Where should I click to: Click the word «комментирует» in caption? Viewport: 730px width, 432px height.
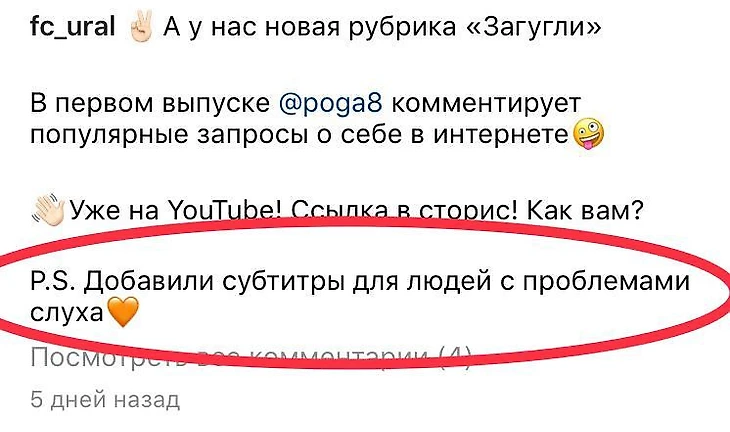486,103
